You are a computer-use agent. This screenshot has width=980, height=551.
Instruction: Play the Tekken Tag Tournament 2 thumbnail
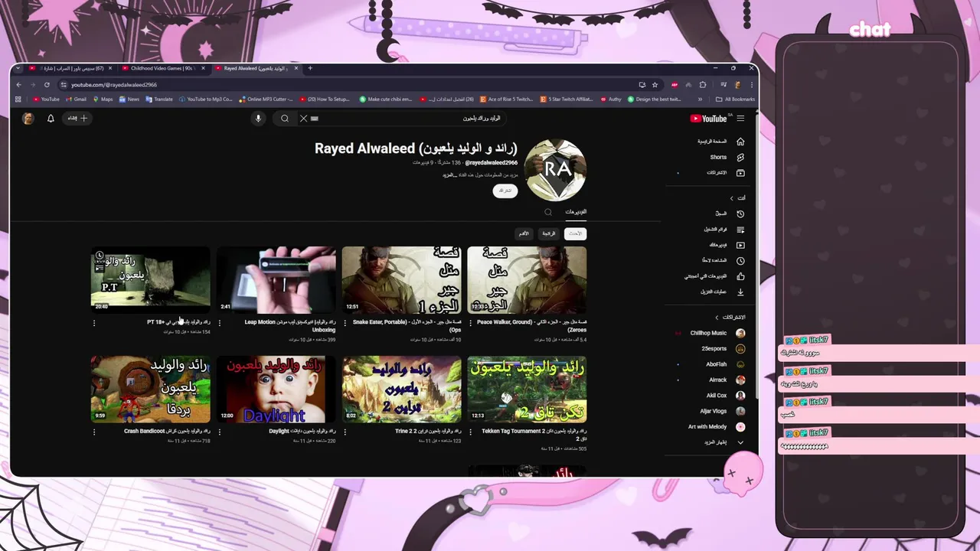click(527, 389)
